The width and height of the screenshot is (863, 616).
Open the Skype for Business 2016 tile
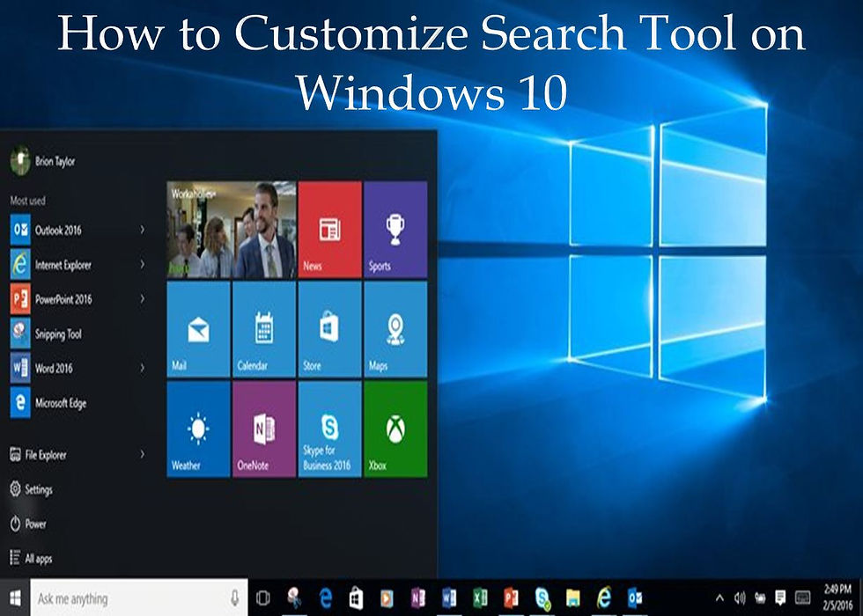point(329,429)
